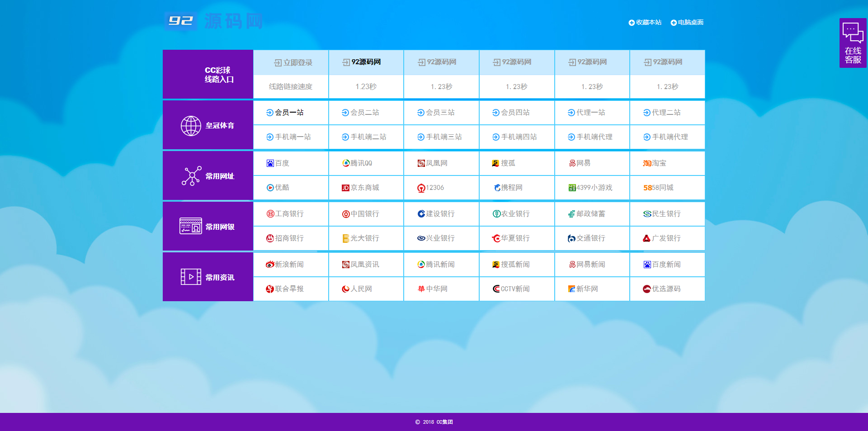
Task: Click the Taobao icon next to 淘宝
Action: coord(647,163)
